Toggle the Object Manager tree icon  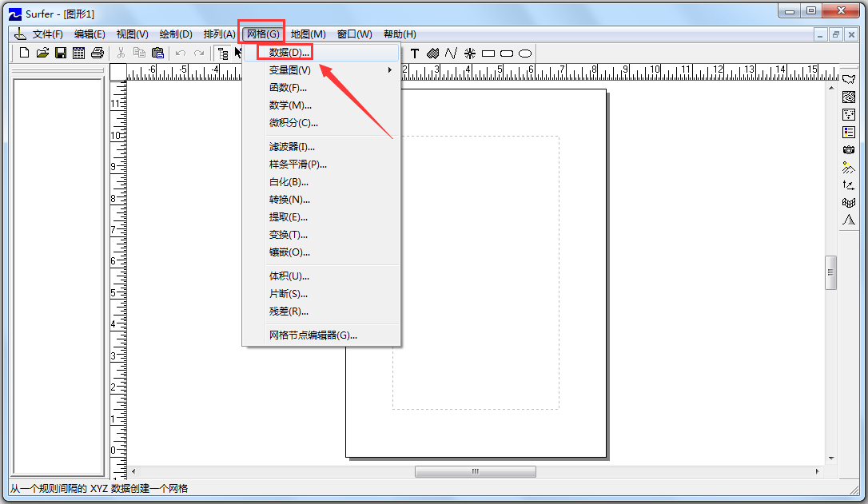click(x=223, y=53)
